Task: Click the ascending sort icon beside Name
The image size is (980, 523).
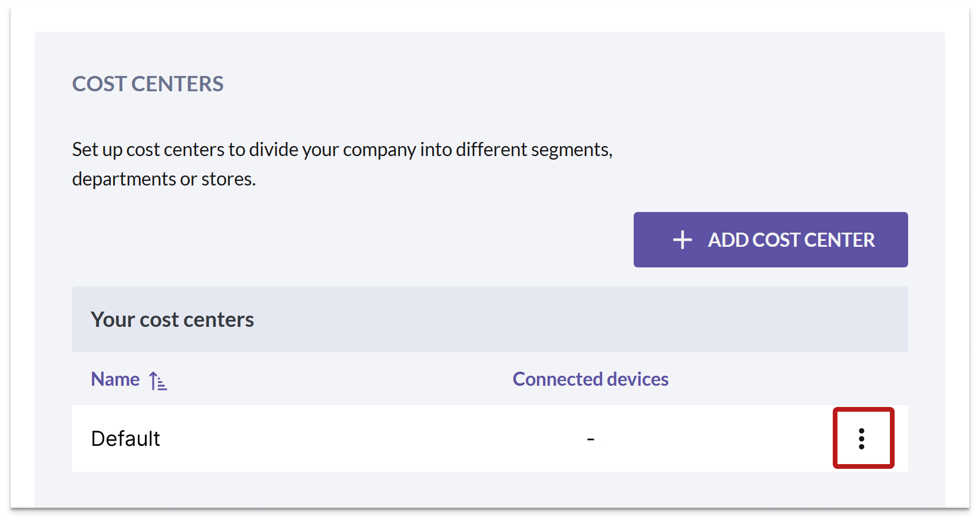Action: pyautogui.click(x=158, y=380)
